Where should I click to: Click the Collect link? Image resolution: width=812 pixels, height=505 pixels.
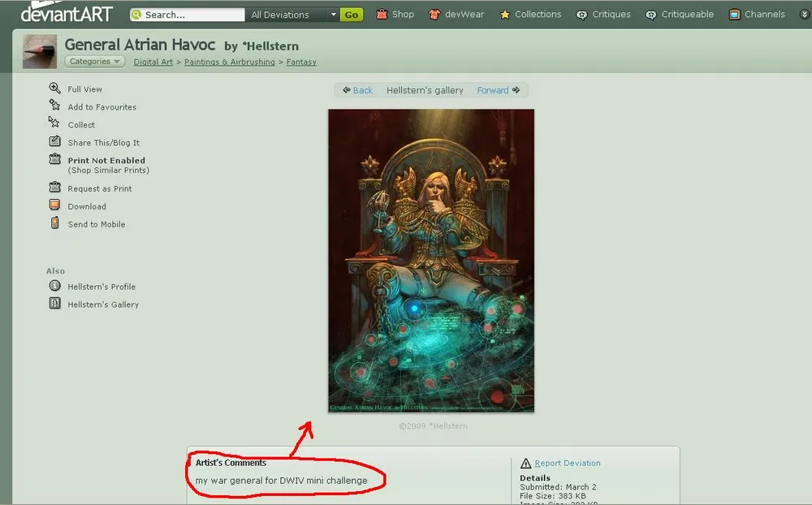click(x=81, y=125)
